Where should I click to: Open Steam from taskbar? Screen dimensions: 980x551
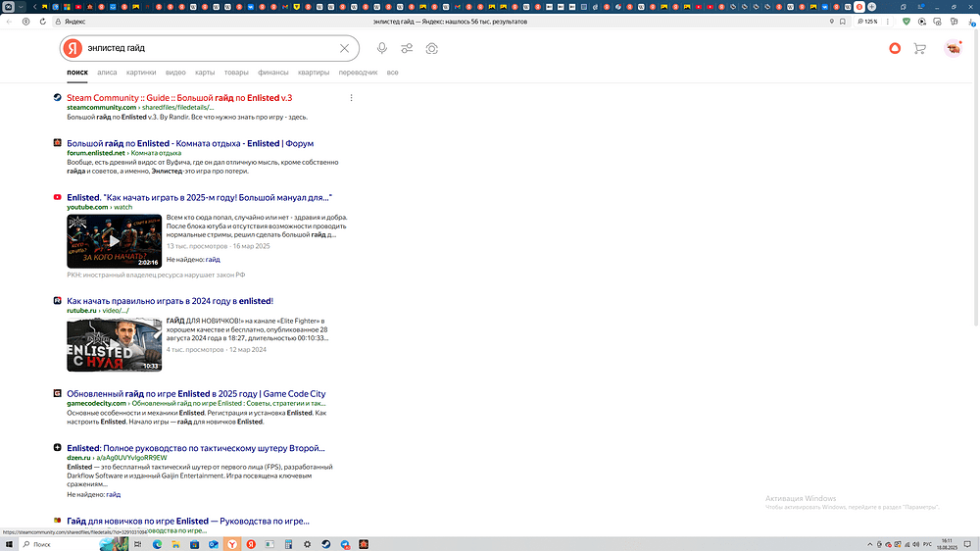click(x=325, y=544)
